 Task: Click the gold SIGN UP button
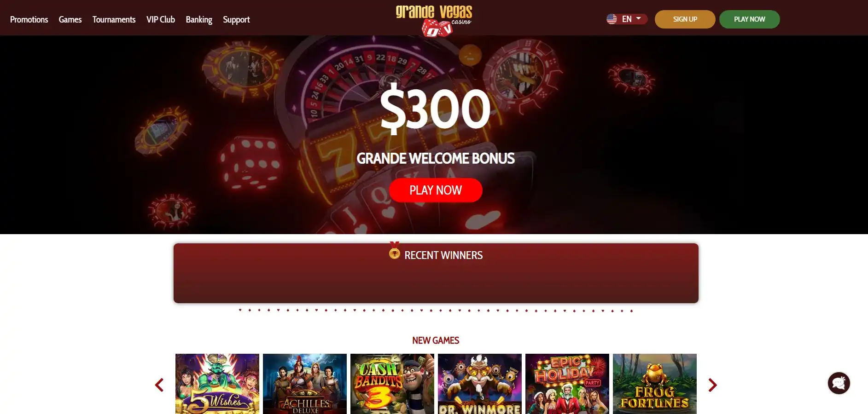tap(685, 19)
